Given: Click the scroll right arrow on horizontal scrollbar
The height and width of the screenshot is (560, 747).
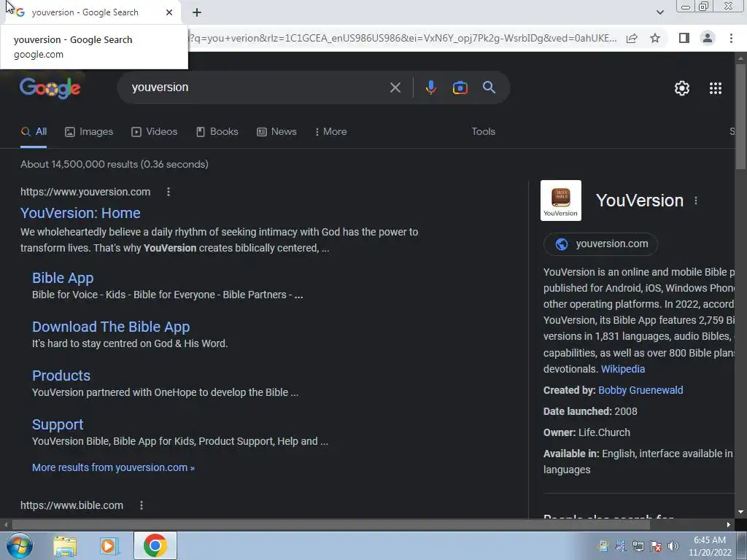Looking at the screenshot, I should [x=729, y=525].
